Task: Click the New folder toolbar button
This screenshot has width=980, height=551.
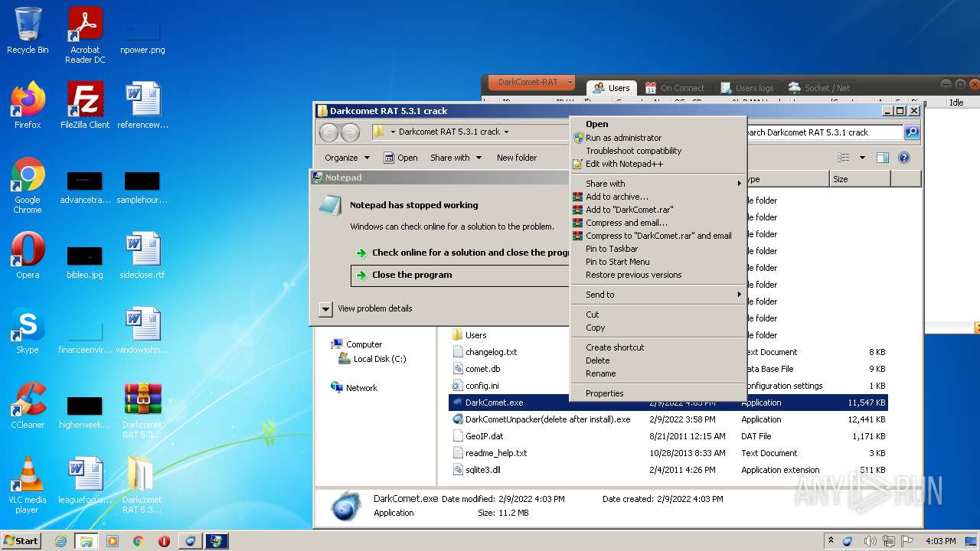Action: [x=517, y=158]
